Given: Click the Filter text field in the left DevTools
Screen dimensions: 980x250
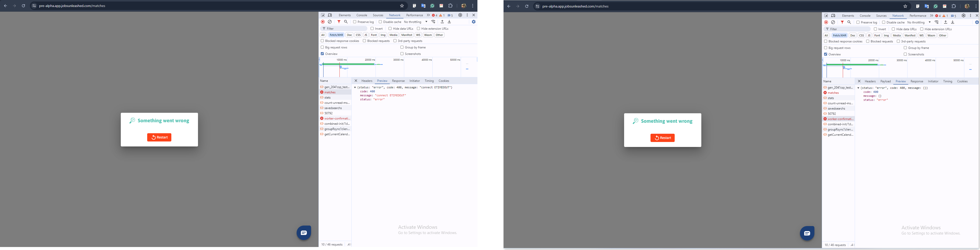Looking at the screenshot, I should point(344,29).
